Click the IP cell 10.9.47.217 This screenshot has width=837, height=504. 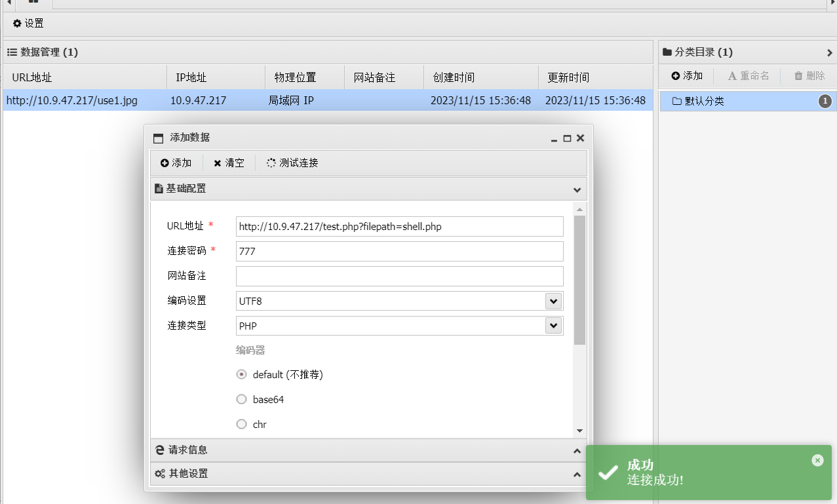[198, 100]
